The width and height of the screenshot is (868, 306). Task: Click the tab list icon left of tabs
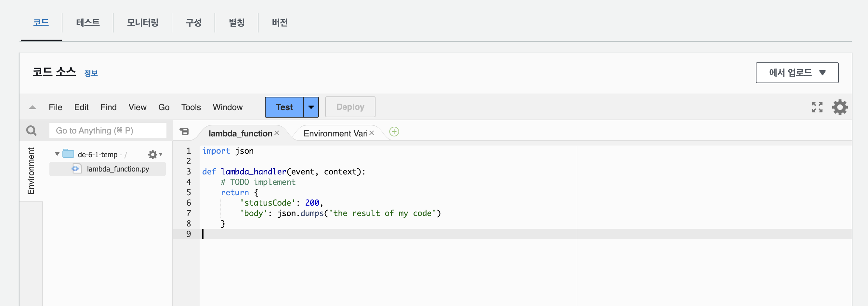(184, 132)
